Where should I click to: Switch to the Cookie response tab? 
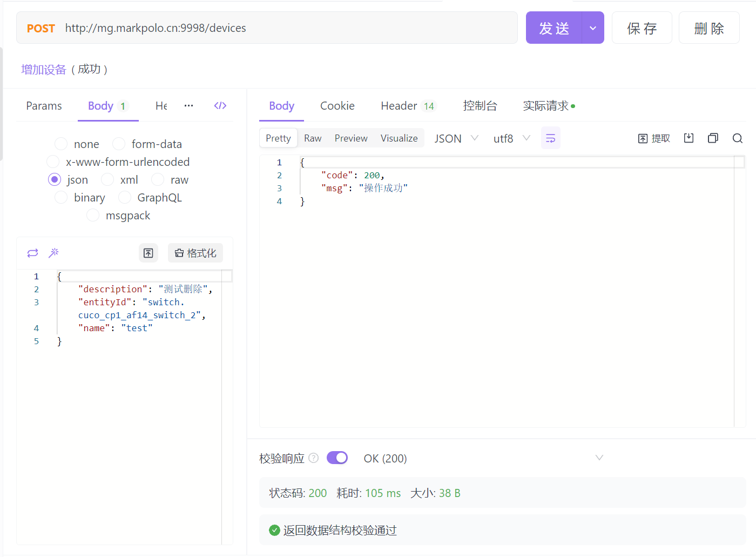tap(337, 106)
